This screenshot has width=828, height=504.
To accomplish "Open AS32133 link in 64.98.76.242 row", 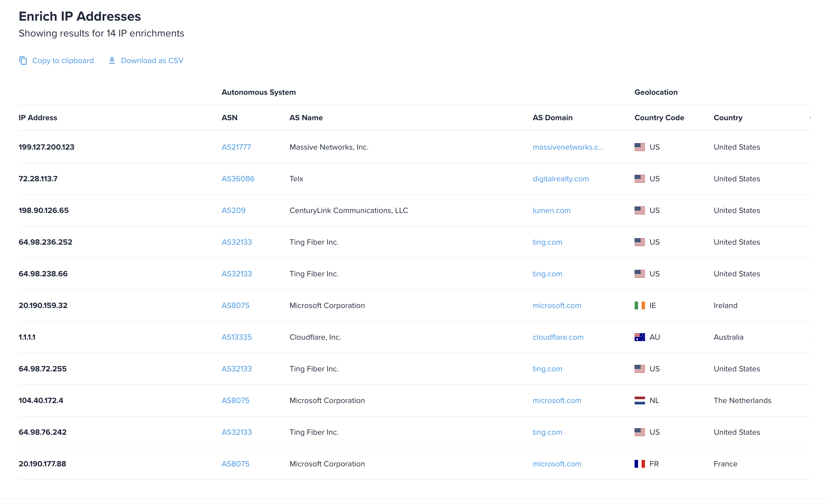I will point(237,432).
